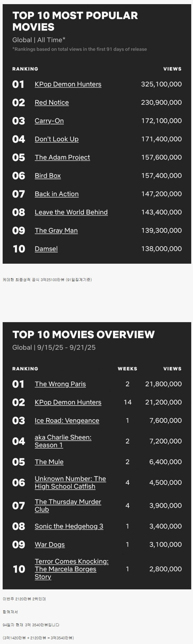The width and height of the screenshot is (193, 644).
Task: Open the Back in Action link
Action: click(x=57, y=194)
